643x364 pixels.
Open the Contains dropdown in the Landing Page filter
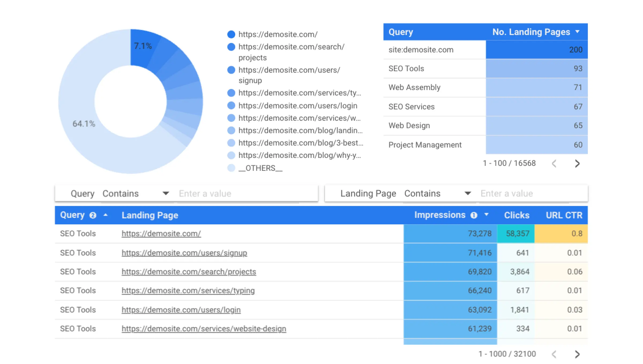click(x=468, y=193)
